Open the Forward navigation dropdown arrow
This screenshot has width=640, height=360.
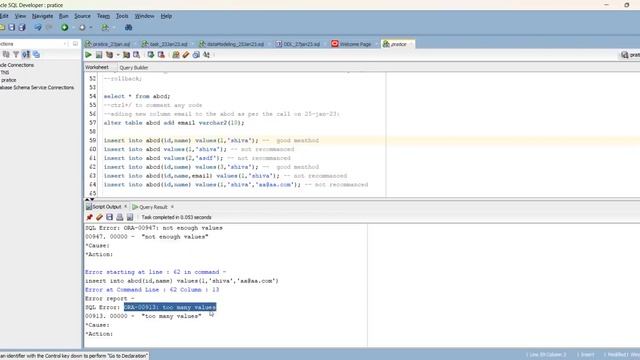click(91, 27)
